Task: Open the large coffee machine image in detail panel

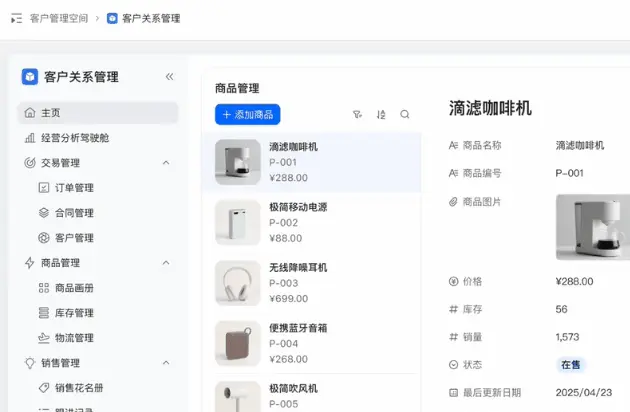Action: pyautogui.click(x=593, y=227)
